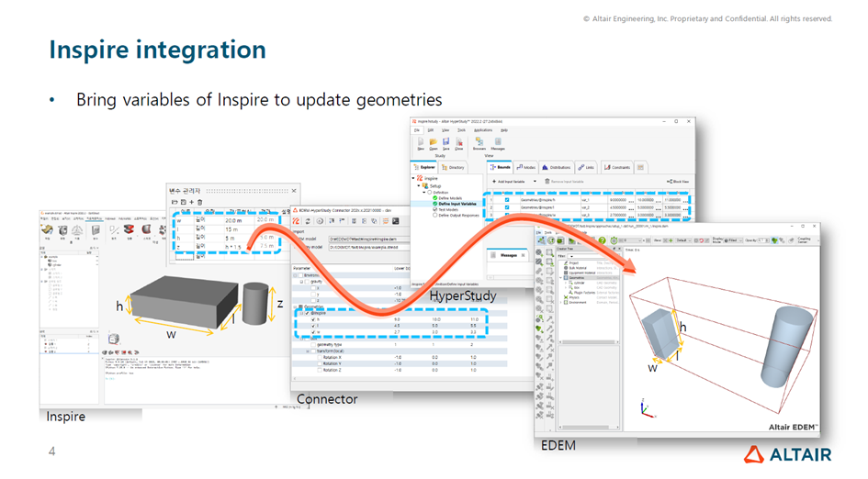The height and width of the screenshot is (479, 868).
Task: Select the Links tab in HyperStudy
Action: tap(586, 167)
